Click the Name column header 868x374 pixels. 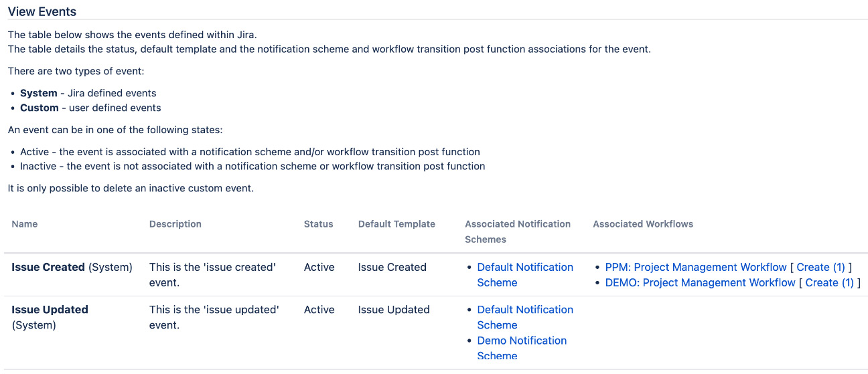point(25,224)
